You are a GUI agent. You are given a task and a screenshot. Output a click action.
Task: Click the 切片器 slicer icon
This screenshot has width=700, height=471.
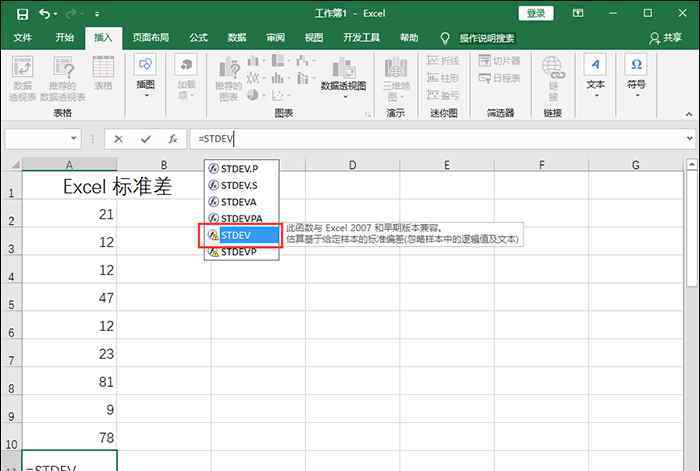pos(499,60)
